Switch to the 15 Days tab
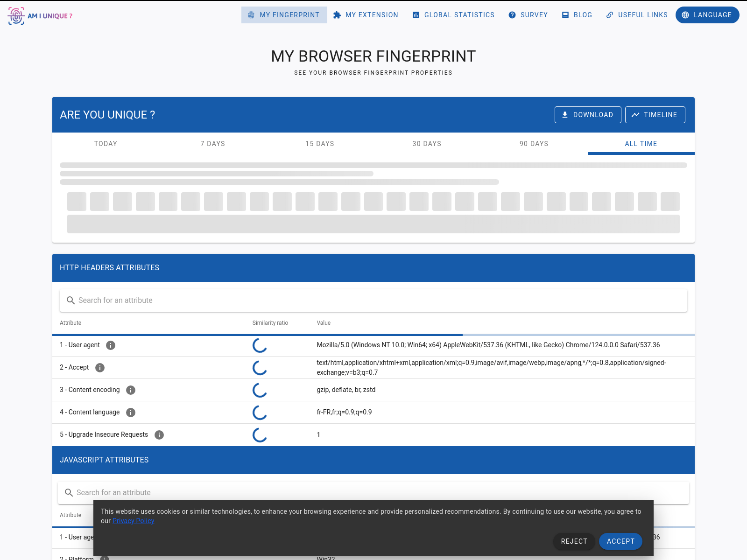The height and width of the screenshot is (560, 747). (x=320, y=144)
